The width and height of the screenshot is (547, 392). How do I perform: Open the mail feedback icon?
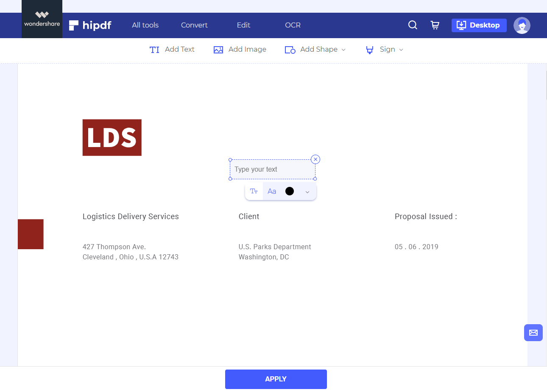point(533,333)
